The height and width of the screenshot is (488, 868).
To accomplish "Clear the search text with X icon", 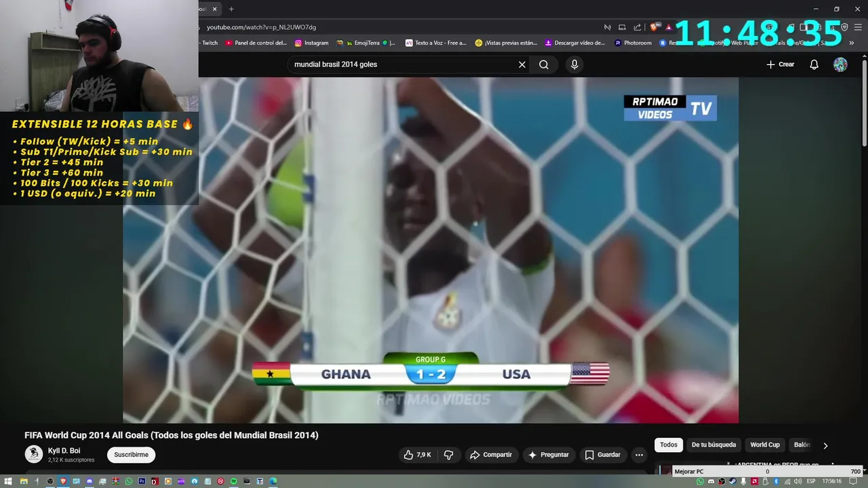I will (x=522, y=64).
